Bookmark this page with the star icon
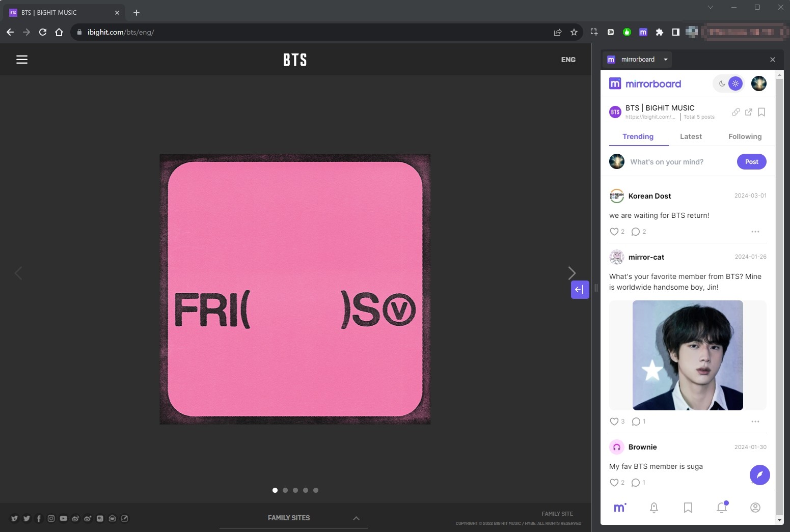 coord(574,32)
